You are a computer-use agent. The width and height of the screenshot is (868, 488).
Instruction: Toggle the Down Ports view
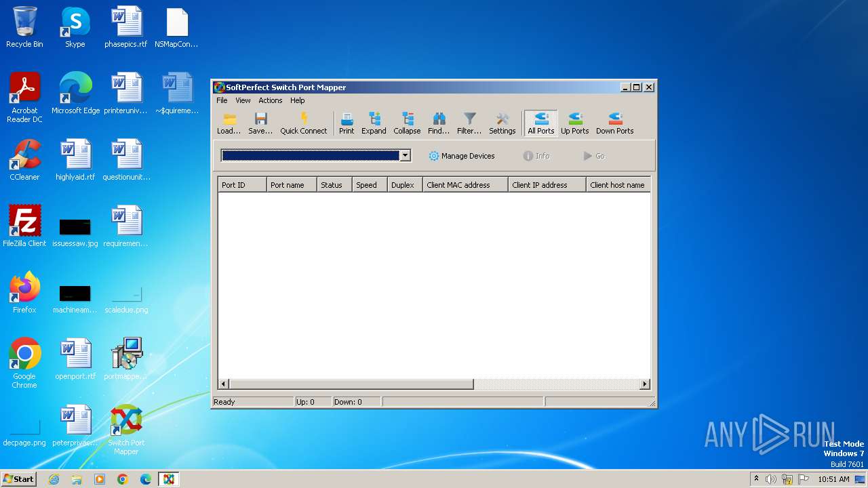click(x=615, y=124)
